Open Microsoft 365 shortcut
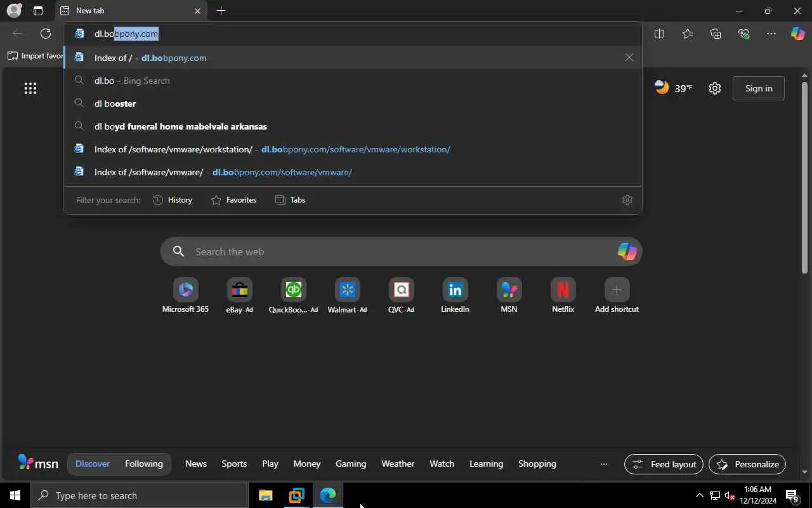Screen dimensions: 812x508 click(185, 295)
